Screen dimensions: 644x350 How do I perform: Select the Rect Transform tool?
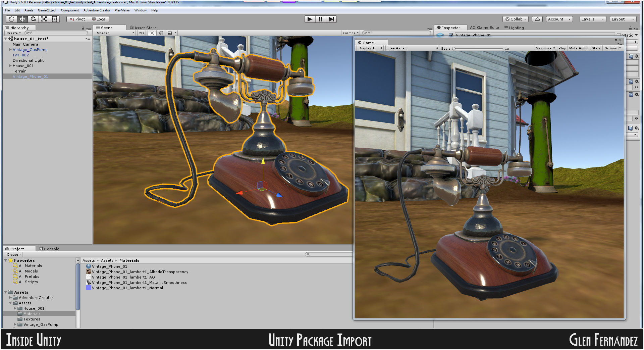tap(54, 19)
